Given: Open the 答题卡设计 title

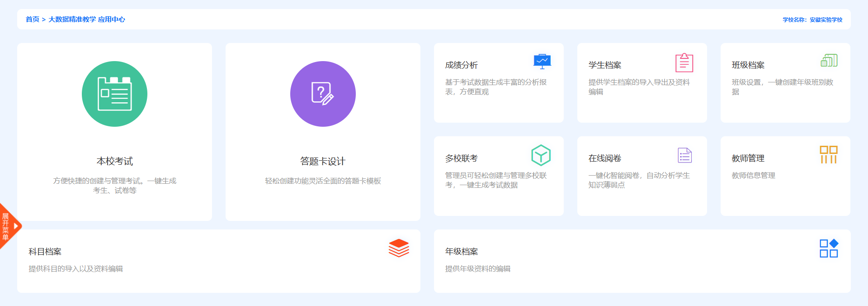Looking at the screenshot, I should tap(323, 161).
